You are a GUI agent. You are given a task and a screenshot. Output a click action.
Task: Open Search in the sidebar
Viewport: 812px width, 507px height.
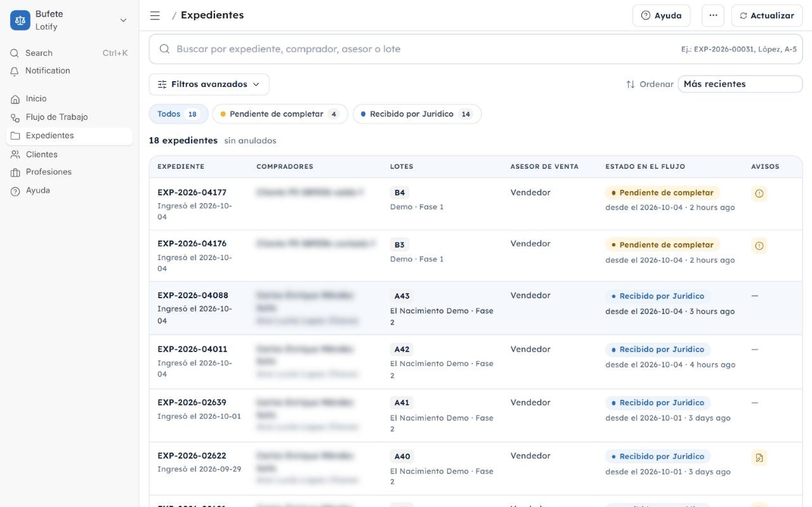tap(69, 53)
